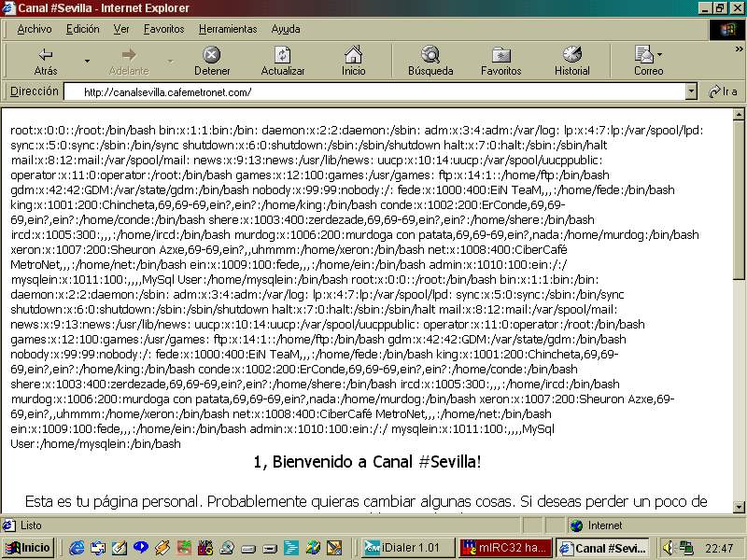Show more toolbar buttons via chevron

740,49
